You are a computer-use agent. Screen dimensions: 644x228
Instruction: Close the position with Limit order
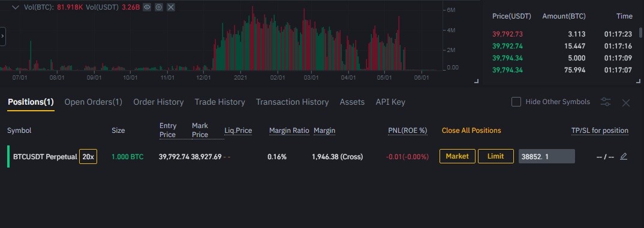(496, 156)
